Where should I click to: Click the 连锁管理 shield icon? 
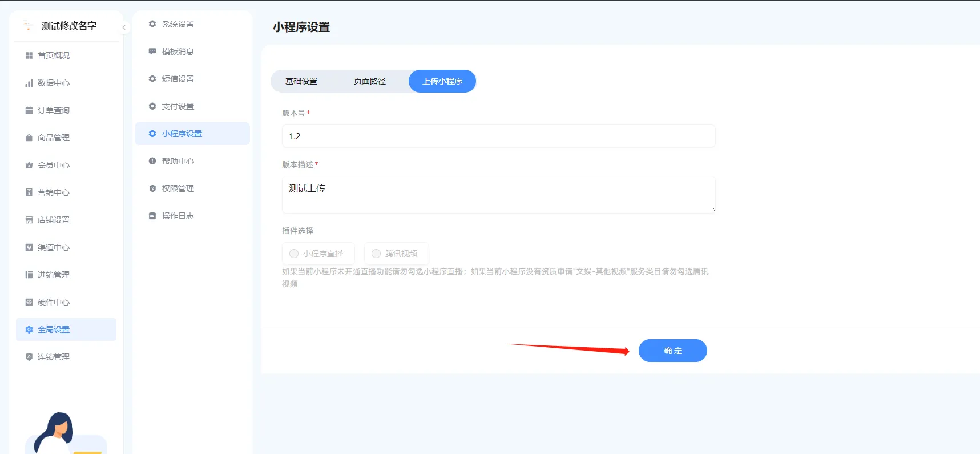[29, 357]
